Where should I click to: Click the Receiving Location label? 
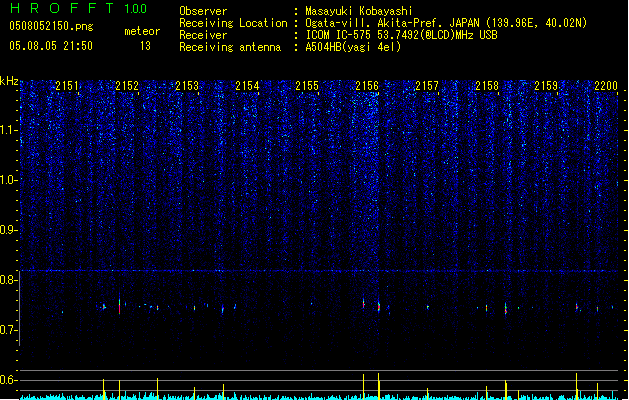coord(233,23)
